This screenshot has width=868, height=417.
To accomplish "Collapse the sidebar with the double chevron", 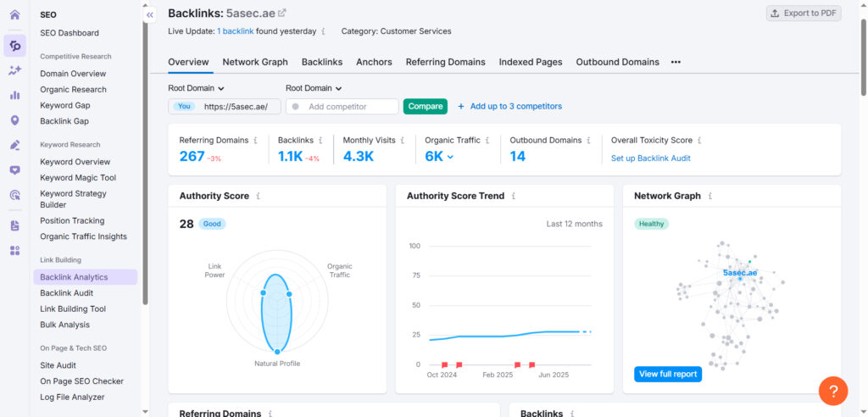I will click(x=150, y=15).
